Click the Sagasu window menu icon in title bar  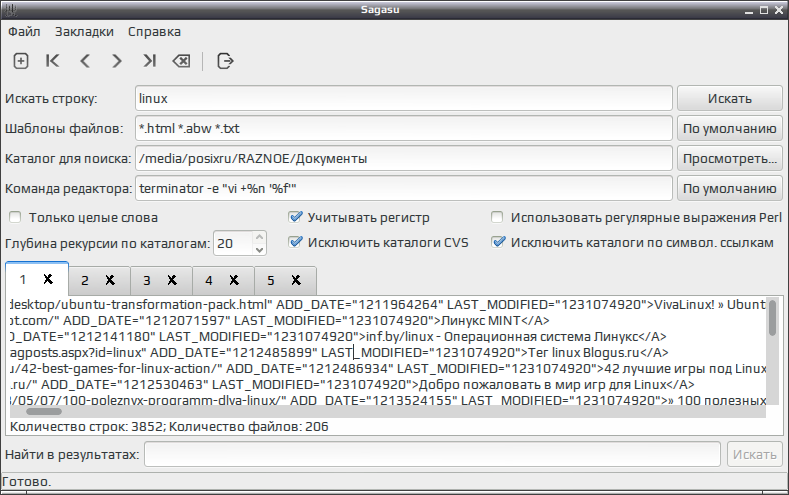click(10, 10)
